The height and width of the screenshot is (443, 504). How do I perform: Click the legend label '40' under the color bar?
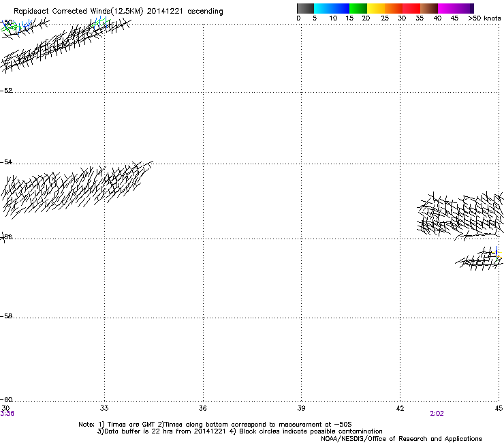click(x=437, y=18)
